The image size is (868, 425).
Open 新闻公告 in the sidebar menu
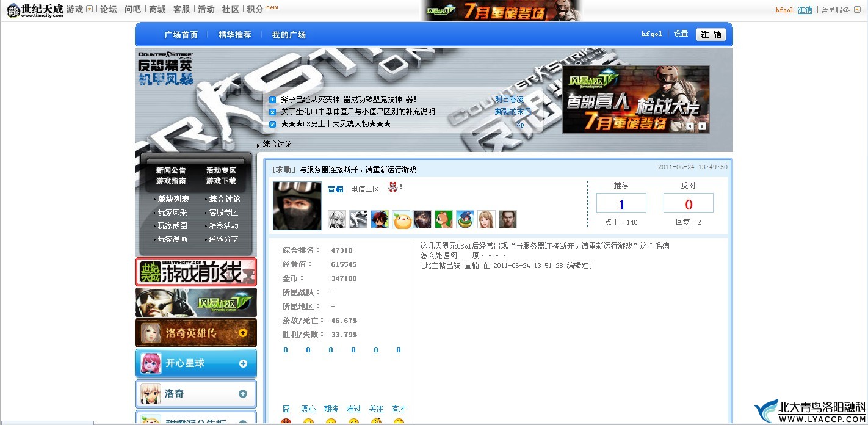point(171,170)
